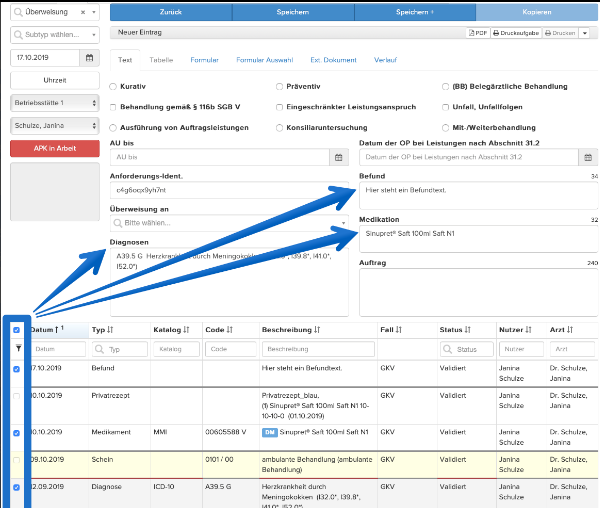Check the Privatrezept row checkbox
Viewport: 600px width, 508px height.
16,396
